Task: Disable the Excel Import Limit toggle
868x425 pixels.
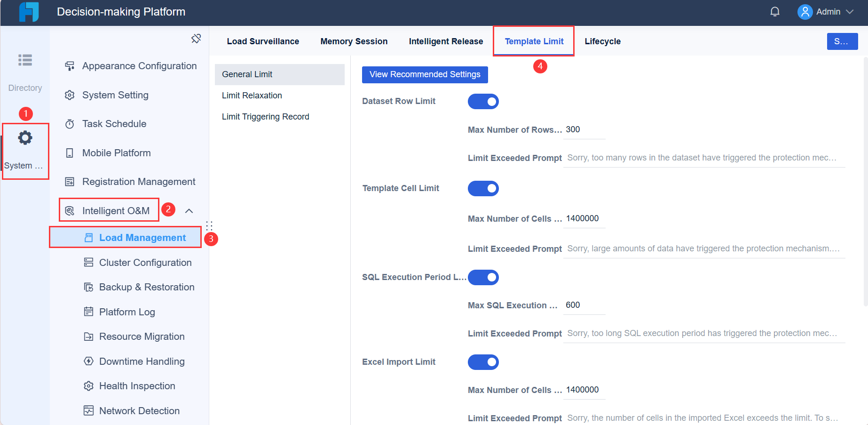Action: click(483, 362)
